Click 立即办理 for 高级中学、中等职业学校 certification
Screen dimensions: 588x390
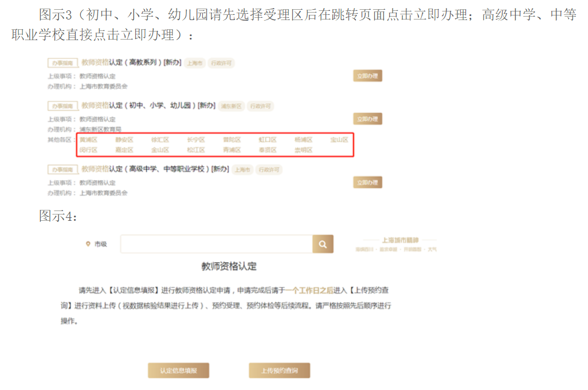367,182
